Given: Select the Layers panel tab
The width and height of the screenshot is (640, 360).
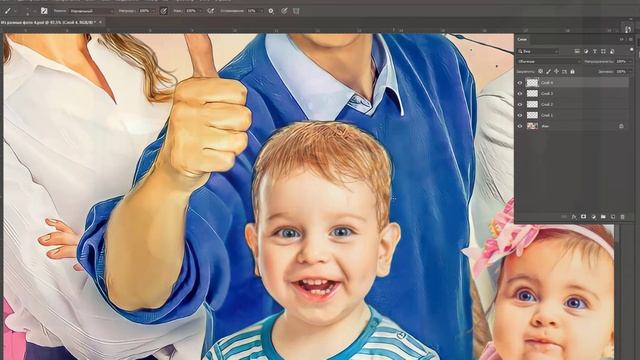Looking at the screenshot, I should (x=522, y=39).
